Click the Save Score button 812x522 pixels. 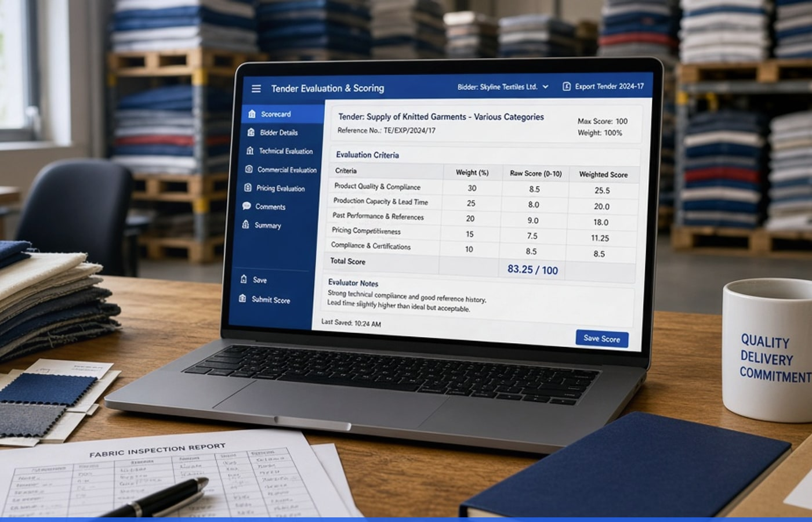coord(602,339)
